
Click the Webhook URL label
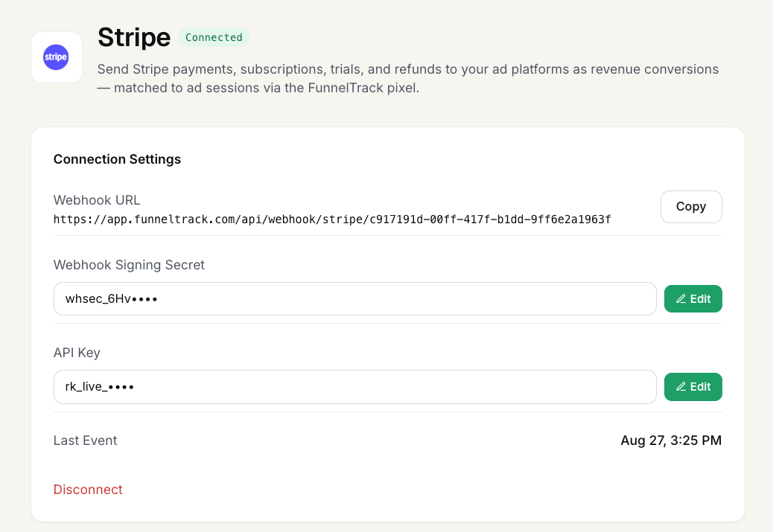click(x=97, y=200)
